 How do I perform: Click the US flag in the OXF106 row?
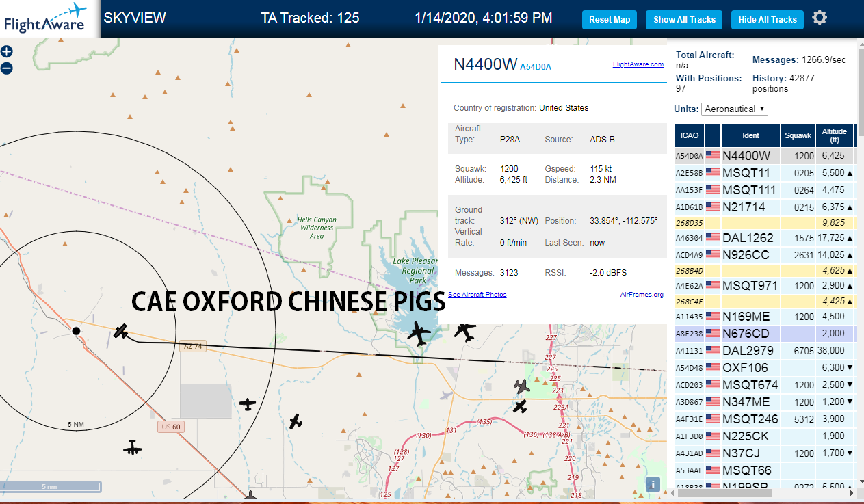[x=713, y=368]
